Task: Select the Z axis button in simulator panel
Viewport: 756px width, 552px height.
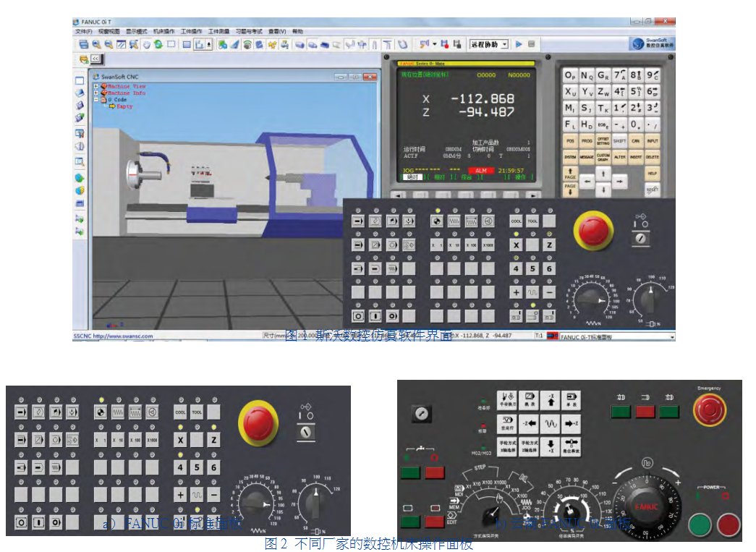Action: click(x=549, y=245)
